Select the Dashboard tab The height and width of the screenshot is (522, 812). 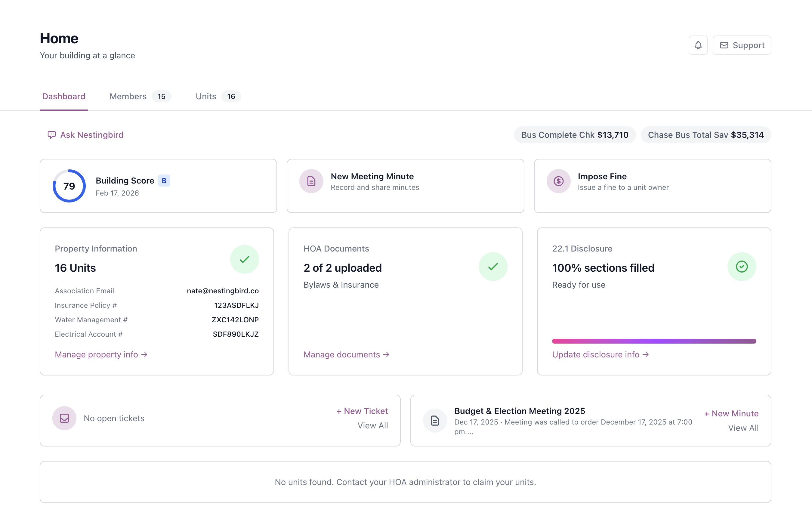[x=64, y=96]
